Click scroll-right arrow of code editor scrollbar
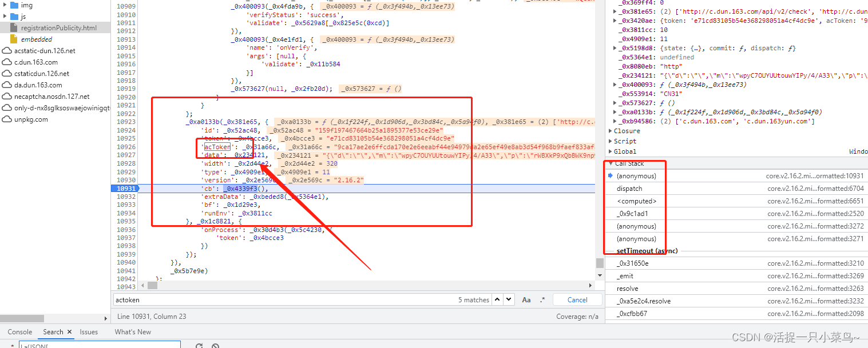The height and width of the screenshot is (348, 868). tap(592, 285)
